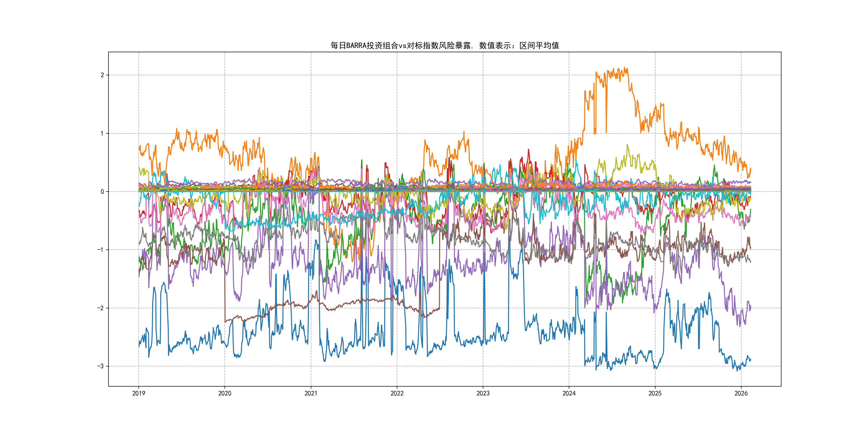Click the y-axis tick label 2
Screen dimensions: 868x434
102,75
